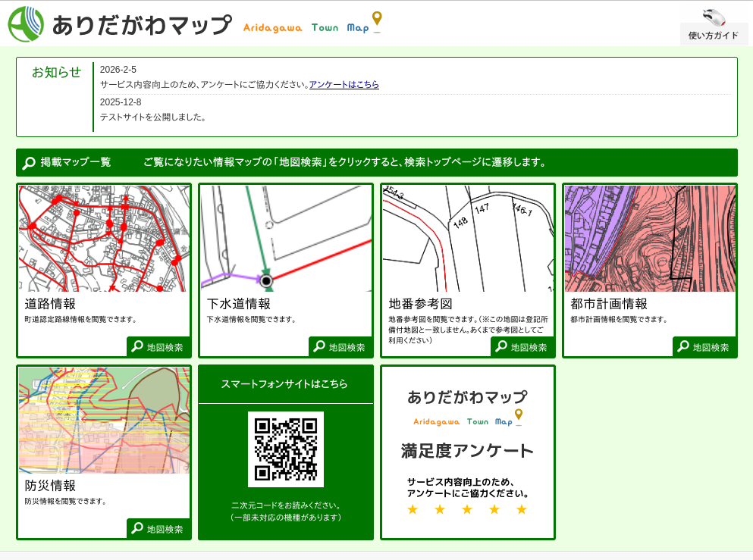753x560 pixels.
Task: Select the magnifier icon on 下水道情報 search button
Action: tap(319, 346)
